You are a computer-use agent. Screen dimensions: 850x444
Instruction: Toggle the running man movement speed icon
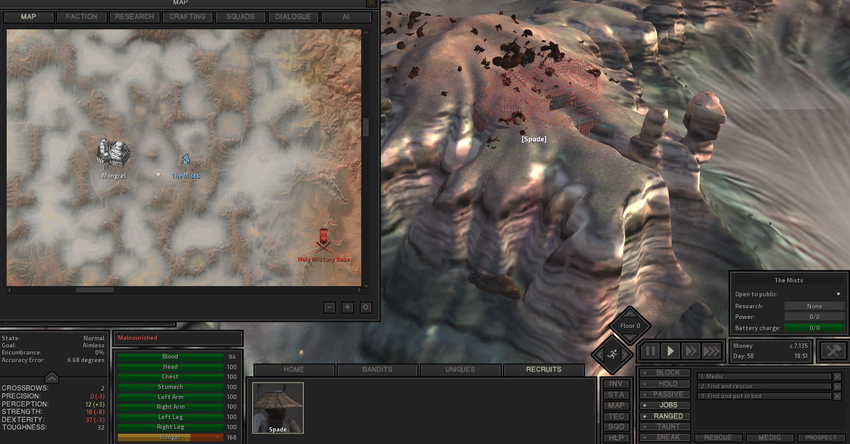[611, 353]
